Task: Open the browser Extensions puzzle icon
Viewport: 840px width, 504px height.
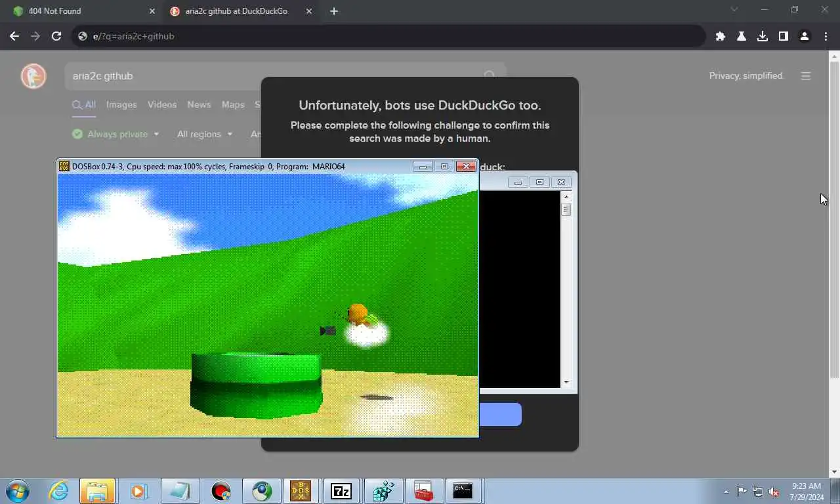Action: coord(721,36)
